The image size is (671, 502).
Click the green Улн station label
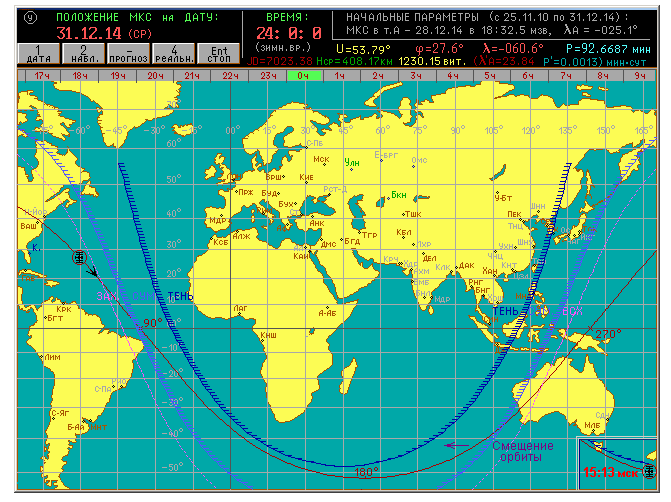point(352,162)
